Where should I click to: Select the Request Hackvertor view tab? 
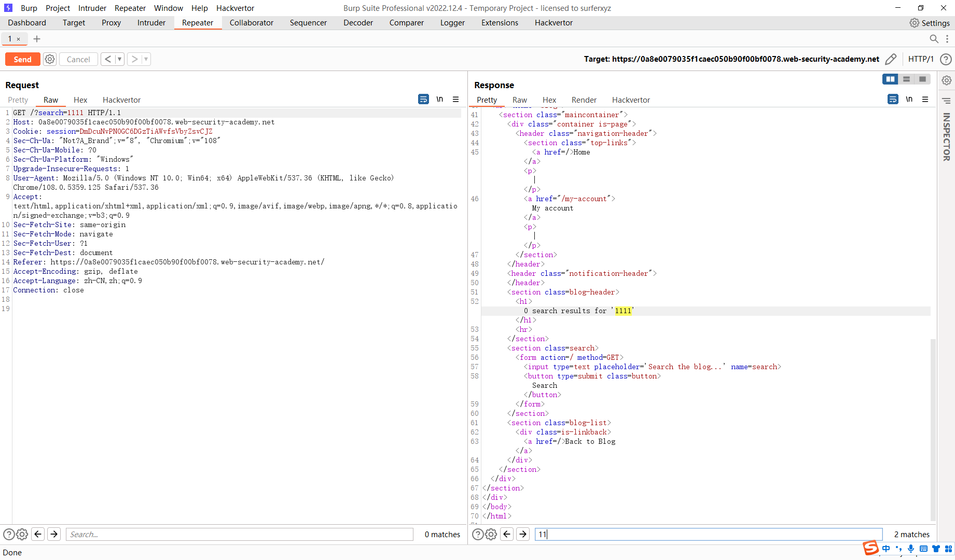click(121, 100)
